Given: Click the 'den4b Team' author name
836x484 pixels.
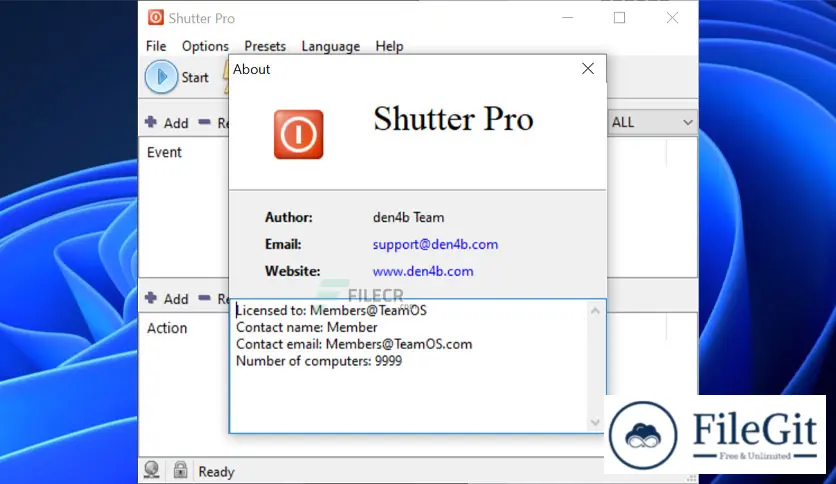Looking at the screenshot, I should click(x=408, y=217).
